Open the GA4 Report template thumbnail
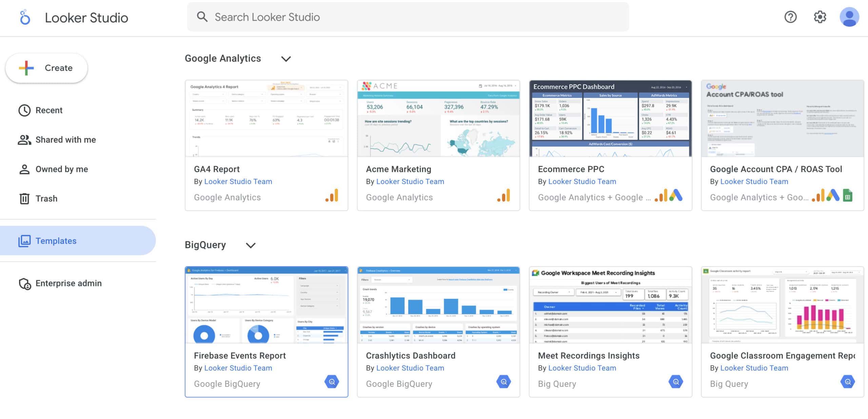The width and height of the screenshot is (868, 419). 267,119
